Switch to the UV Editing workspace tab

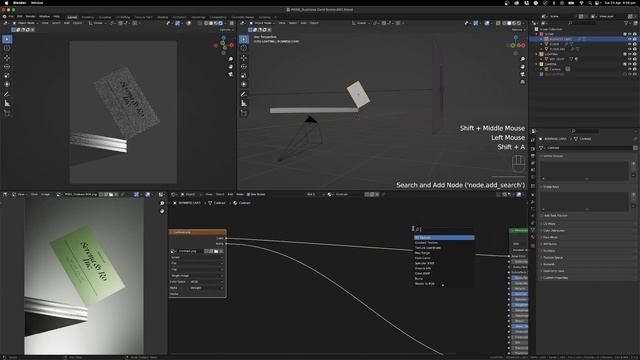click(x=123, y=17)
